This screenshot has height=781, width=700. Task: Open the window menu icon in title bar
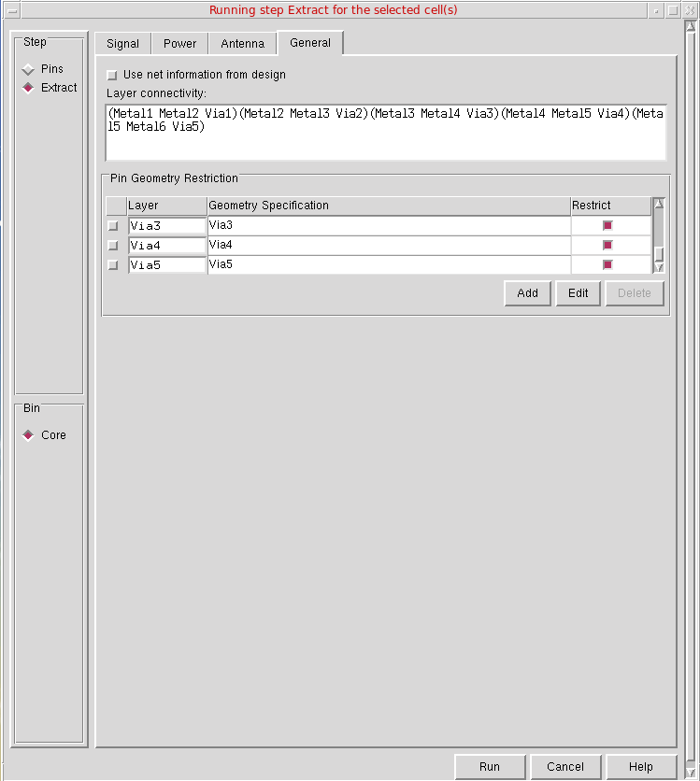pos(12,10)
